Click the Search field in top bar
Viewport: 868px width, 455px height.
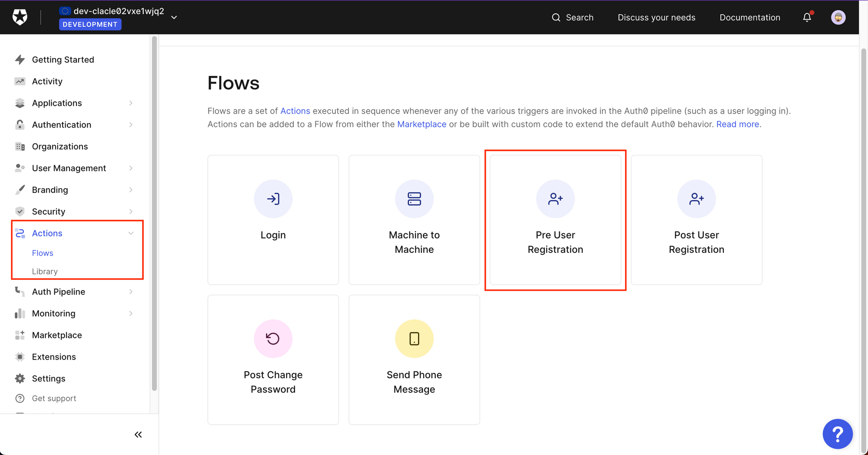572,18
